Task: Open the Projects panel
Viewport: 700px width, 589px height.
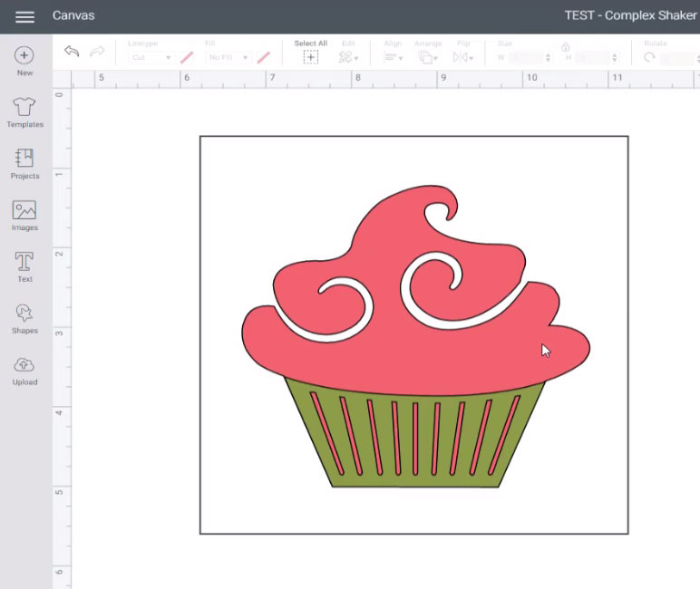Action: coord(24,164)
